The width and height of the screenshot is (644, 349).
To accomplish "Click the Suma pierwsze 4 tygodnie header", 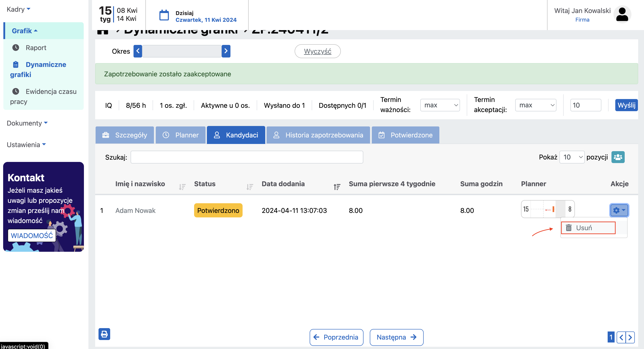I will 392,184.
